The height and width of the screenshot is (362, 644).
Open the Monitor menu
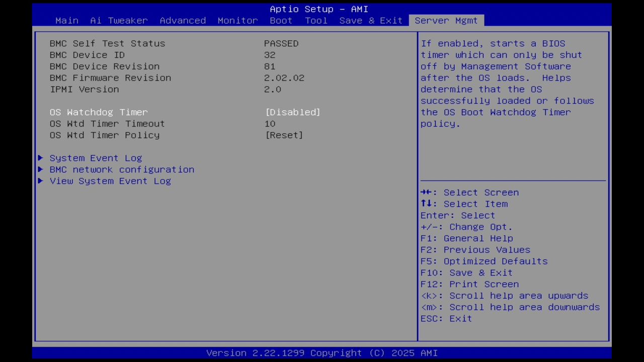coord(237,20)
